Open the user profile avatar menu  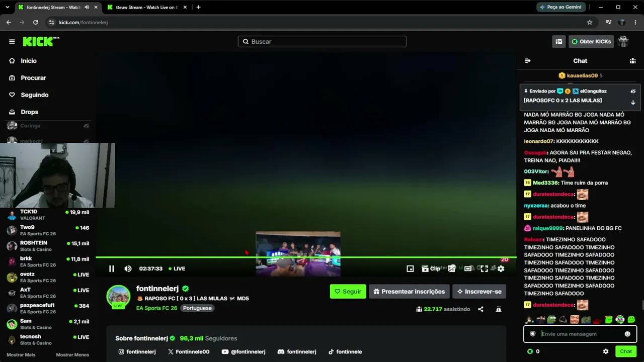pyautogui.click(x=623, y=42)
